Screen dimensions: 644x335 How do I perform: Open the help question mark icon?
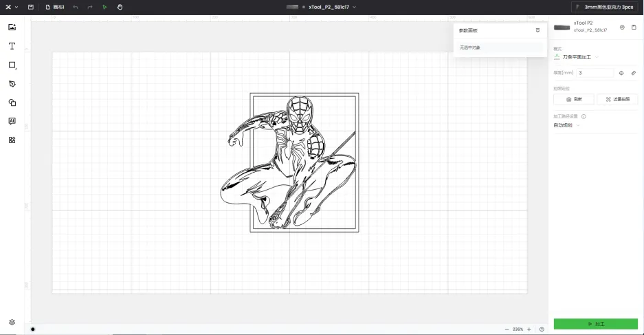542,329
